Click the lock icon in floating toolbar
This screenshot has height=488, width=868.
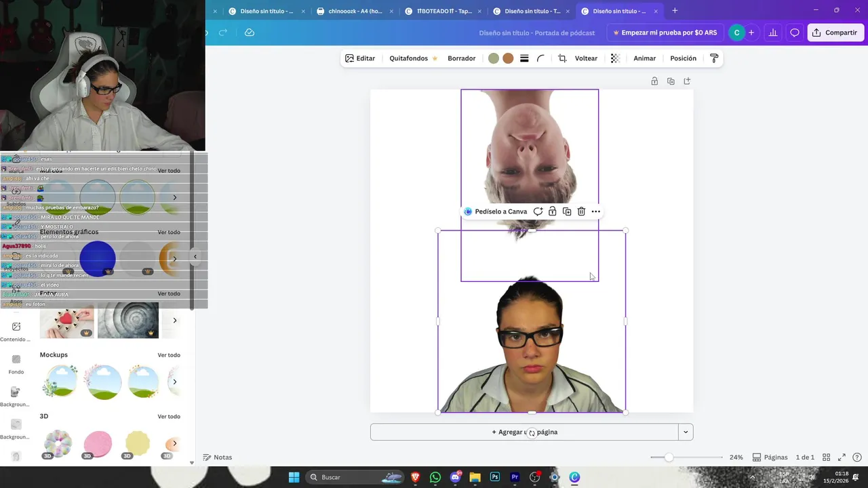click(553, 211)
